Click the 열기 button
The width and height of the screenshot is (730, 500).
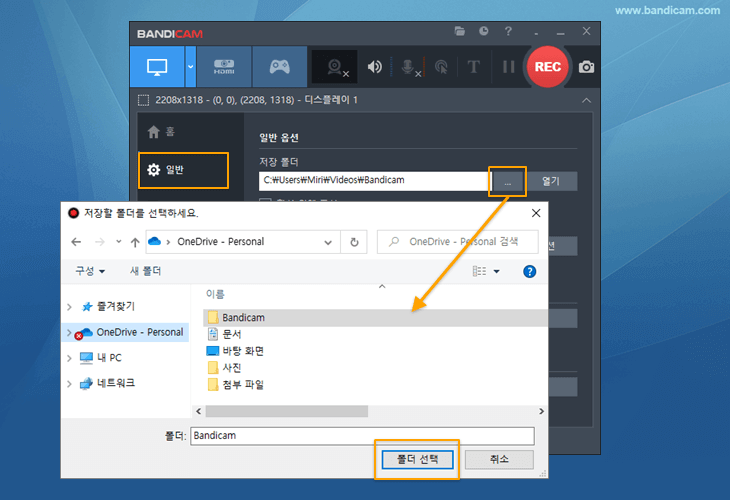click(551, 181)
